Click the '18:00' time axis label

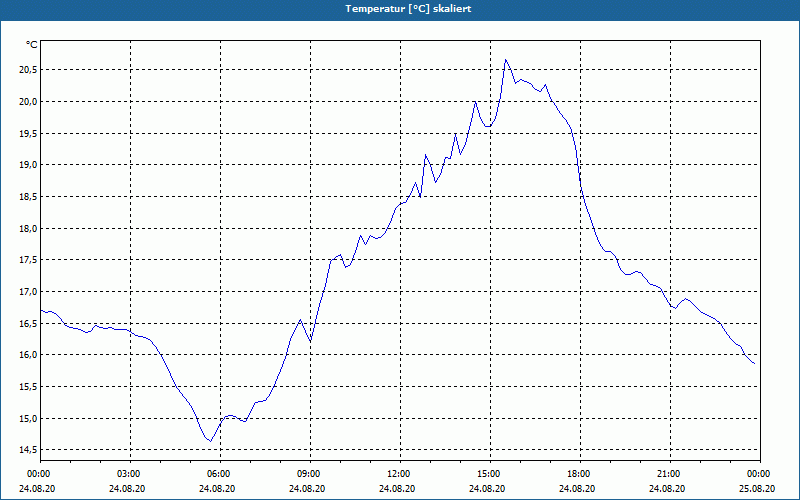click(581, 474)
